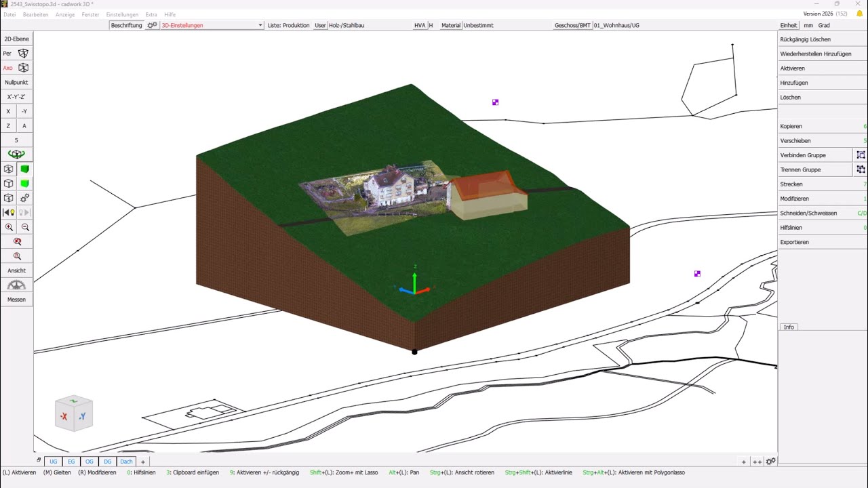Click upper purple checkered marker point

pos(495,102)
